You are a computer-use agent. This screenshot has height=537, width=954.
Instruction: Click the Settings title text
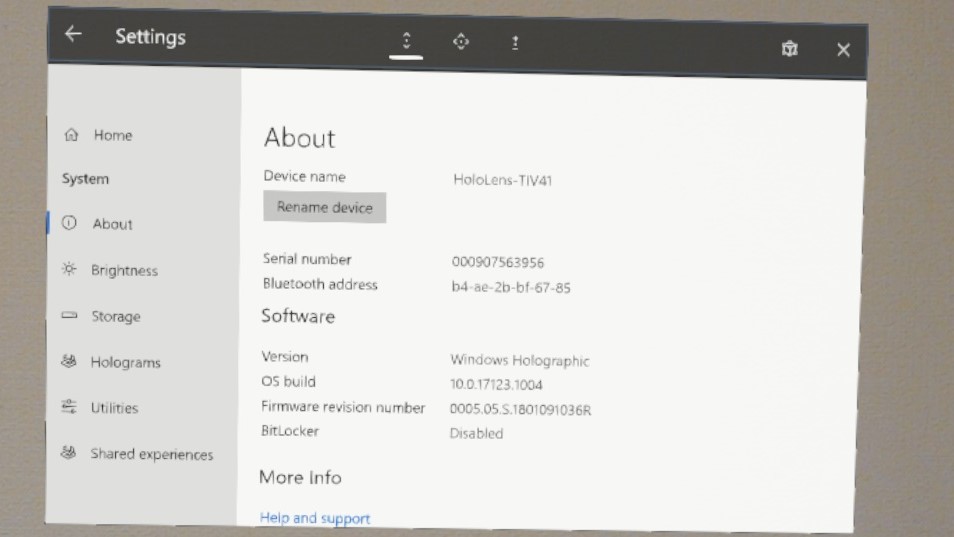coord(150,36)
